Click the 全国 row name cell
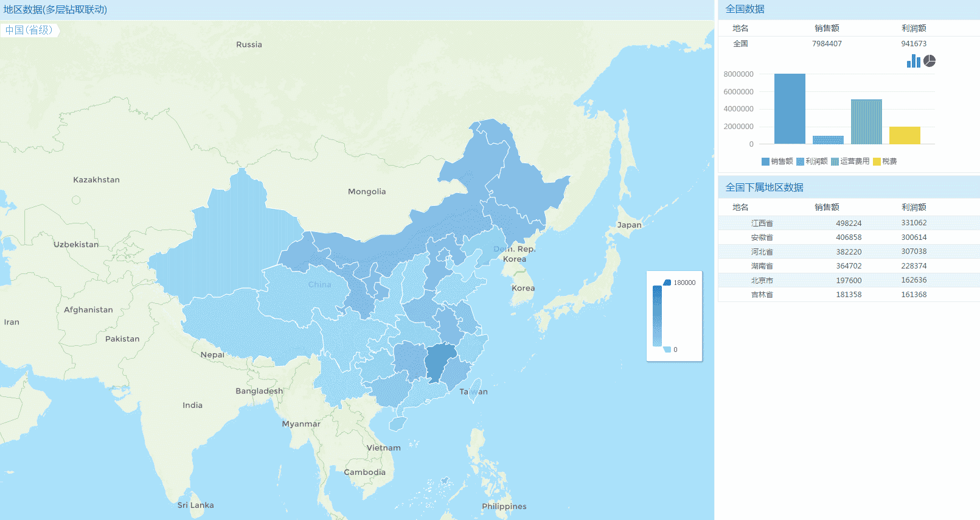Image resolution: width=980 pixels, height=520 pixels. click(740, 44)
